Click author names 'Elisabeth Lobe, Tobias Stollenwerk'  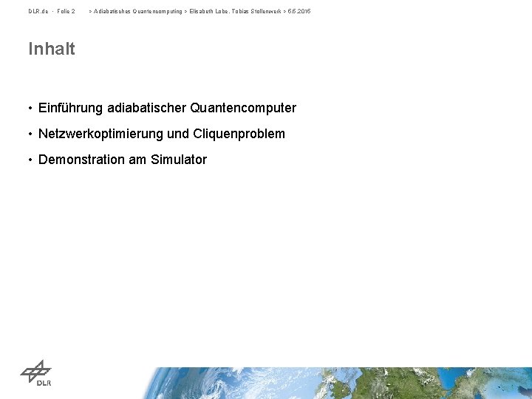[x=235, y=11]
